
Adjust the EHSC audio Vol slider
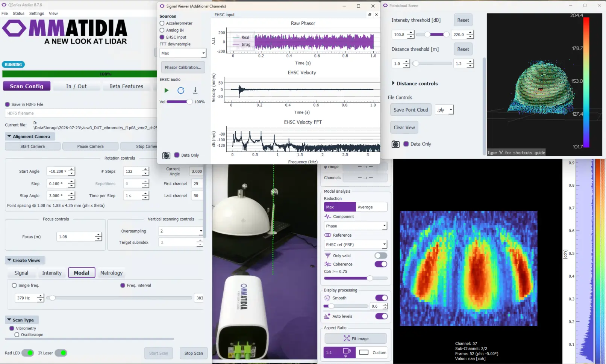pos(179,102)
